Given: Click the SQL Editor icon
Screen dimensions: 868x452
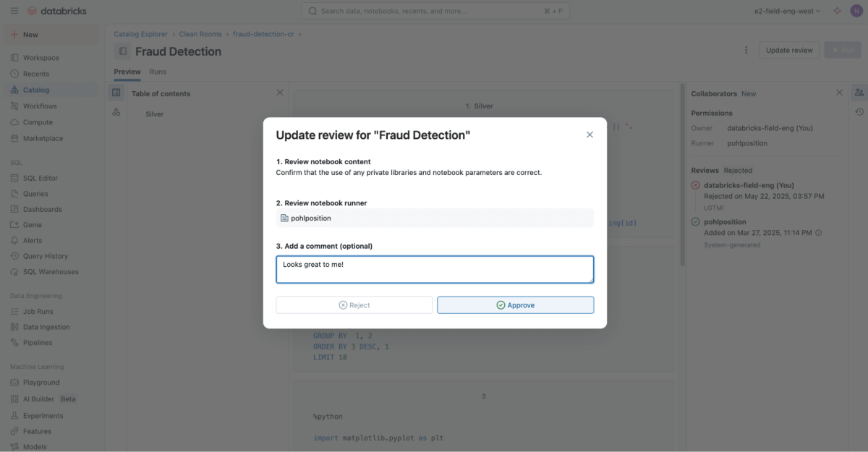Looking at the screenshot, I should 14,178.
